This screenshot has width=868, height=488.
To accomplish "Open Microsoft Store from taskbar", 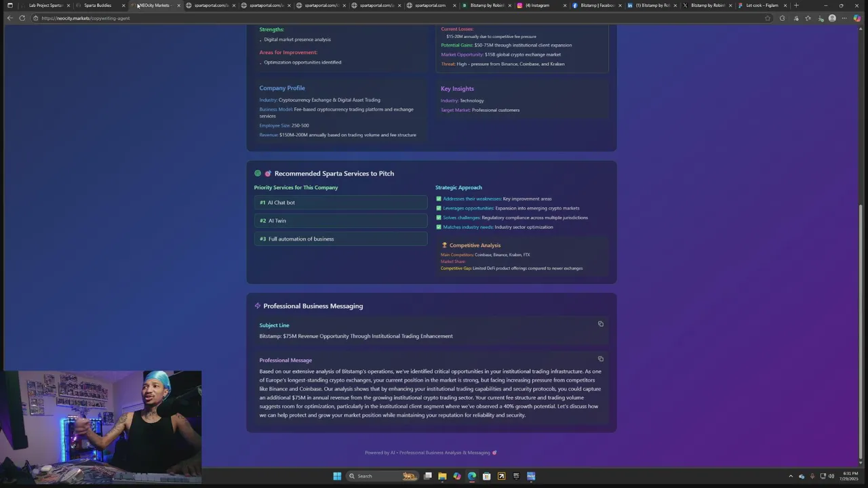I will 487,476.
